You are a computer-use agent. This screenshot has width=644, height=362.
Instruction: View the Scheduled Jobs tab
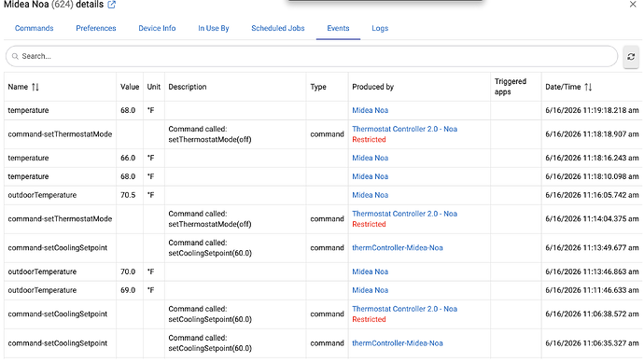[x=278, y=28]
